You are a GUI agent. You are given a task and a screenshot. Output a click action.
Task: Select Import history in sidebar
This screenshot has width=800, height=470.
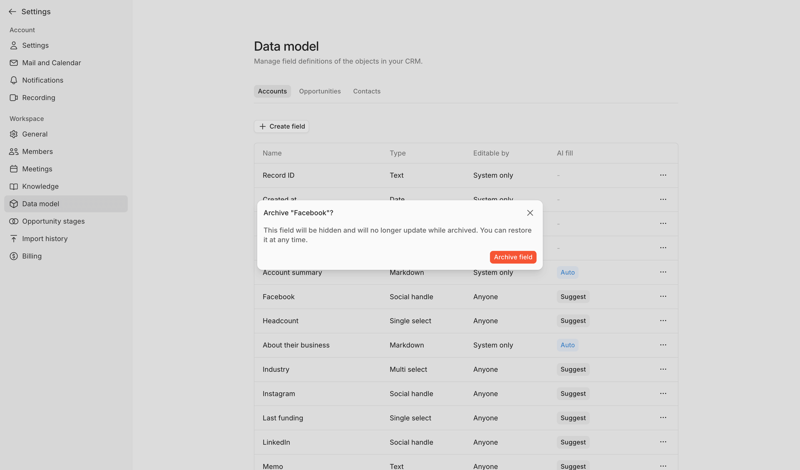click(x=45, y=239)
